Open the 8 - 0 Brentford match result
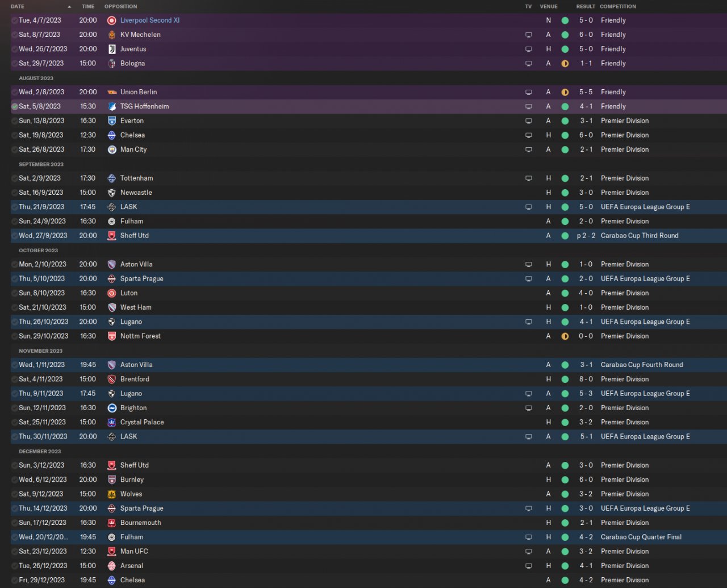This screenshot has height=588, width=727. (x=586, y=379)
